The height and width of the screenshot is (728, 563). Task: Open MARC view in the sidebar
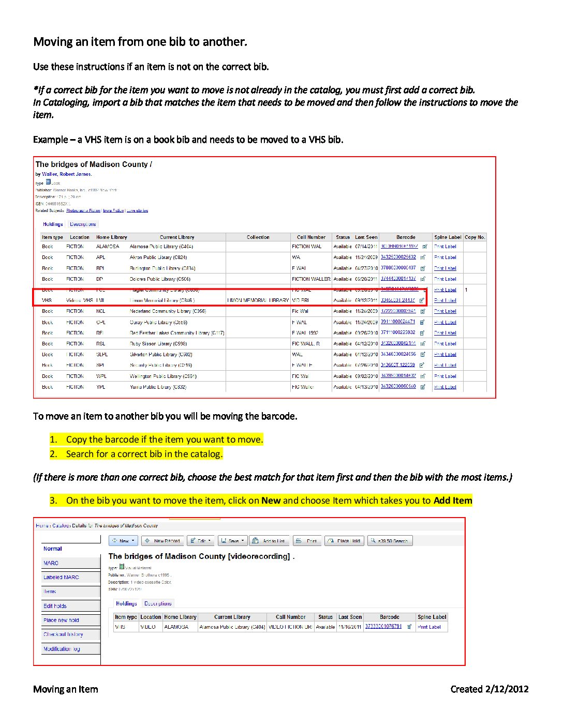tap(51, 563)
